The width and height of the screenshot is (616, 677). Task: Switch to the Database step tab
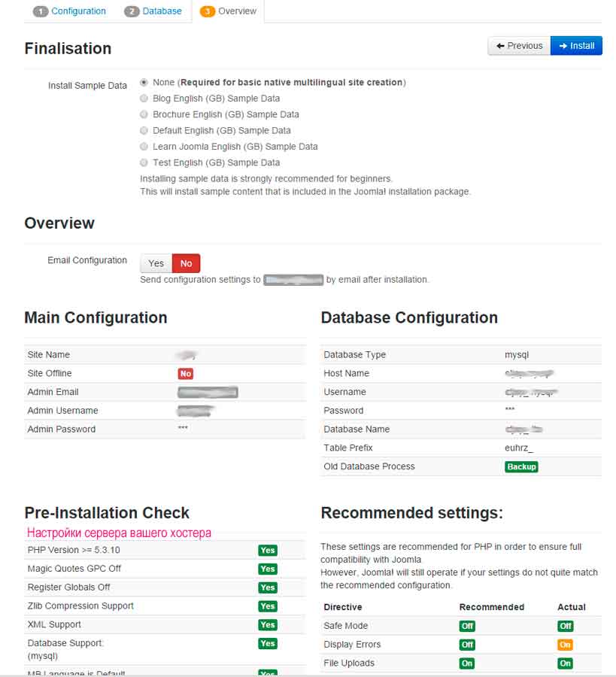pos(153,11)
